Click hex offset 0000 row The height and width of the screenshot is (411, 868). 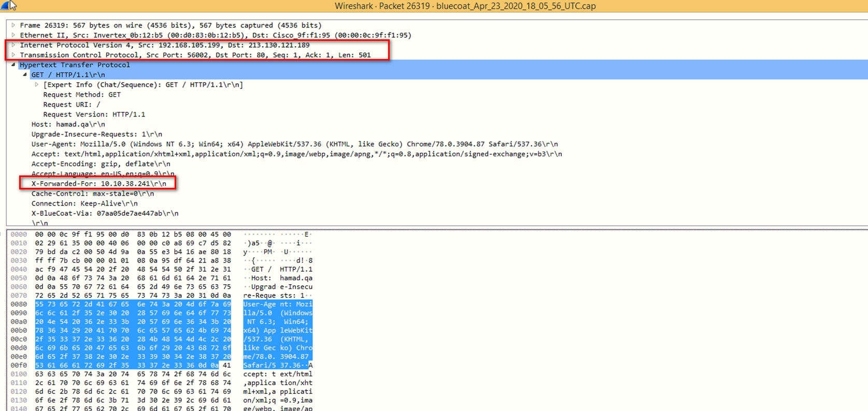tap(19, 234)
